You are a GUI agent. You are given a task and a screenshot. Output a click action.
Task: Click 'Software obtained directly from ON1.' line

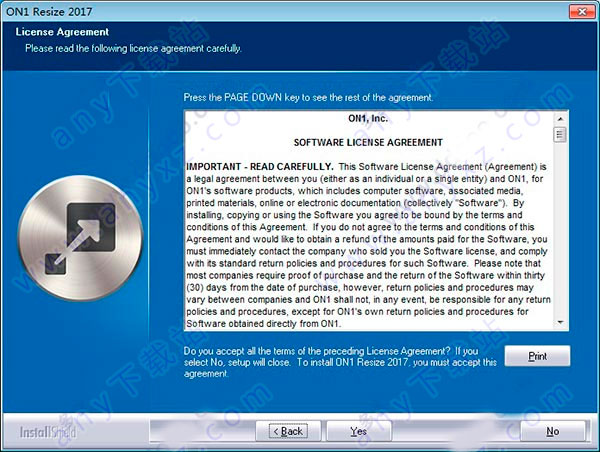pos(263,324)
